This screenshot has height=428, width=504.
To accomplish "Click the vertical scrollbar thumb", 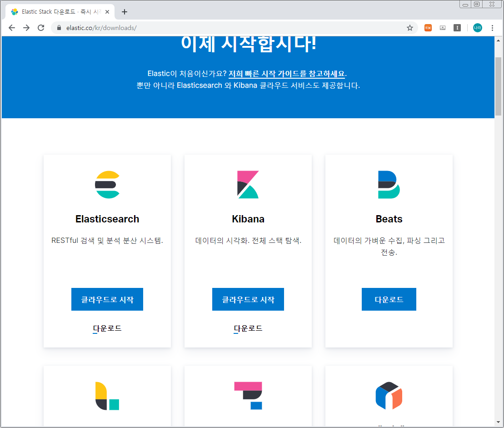I will tap(498, 86).
